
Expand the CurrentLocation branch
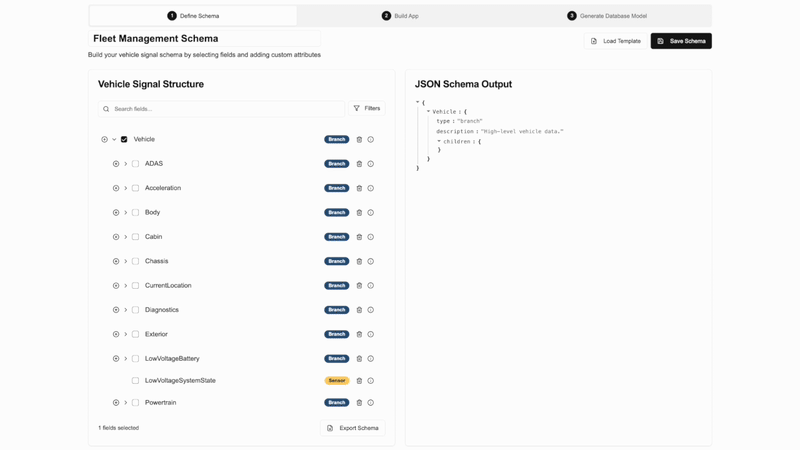[126, 286]
